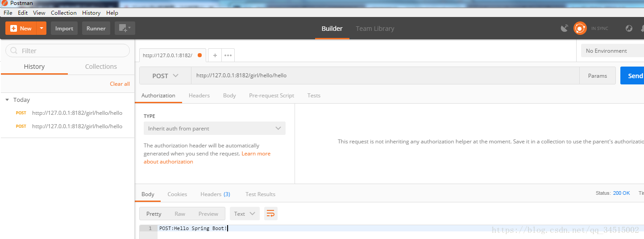Click the request URL input field
644x239 pixels.
pyautogui.click(x=385, y=75)
